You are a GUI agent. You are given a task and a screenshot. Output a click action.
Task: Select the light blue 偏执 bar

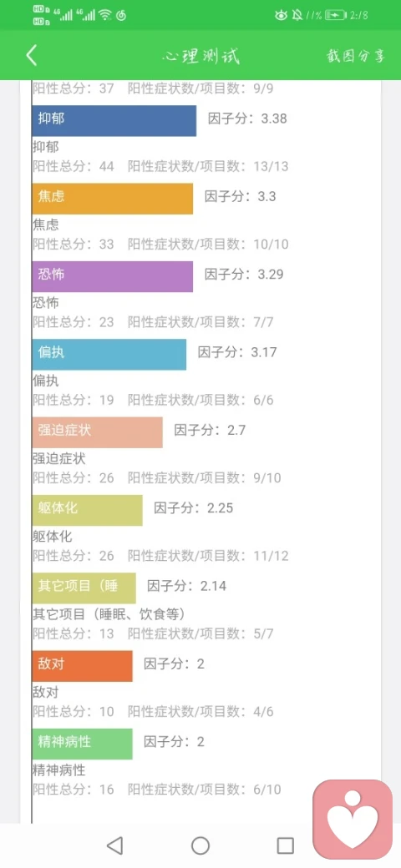click(109, 354)
